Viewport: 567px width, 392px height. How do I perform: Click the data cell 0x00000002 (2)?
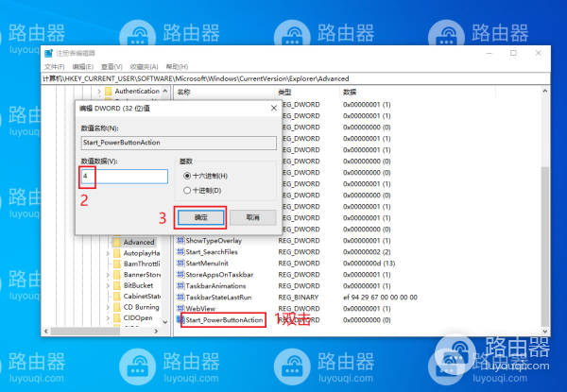[367, 252]
